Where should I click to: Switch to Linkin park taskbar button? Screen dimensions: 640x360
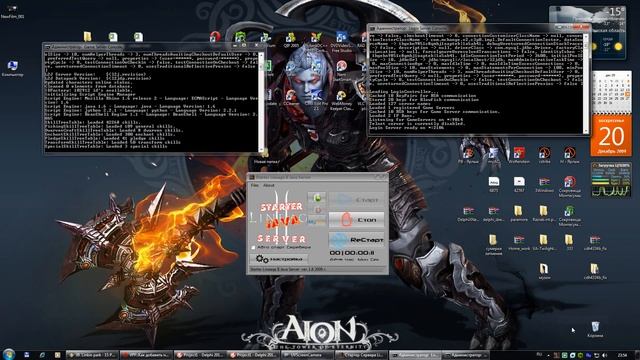pos(92,355)
